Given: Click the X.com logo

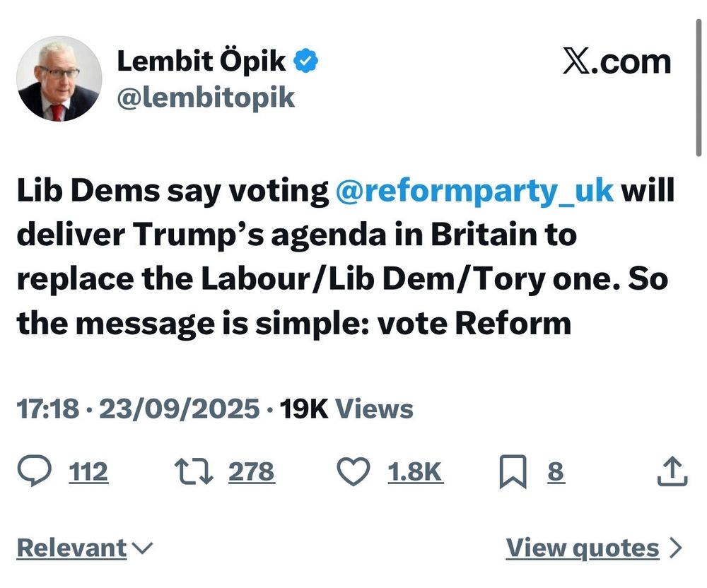Looking at the screenshot, I should point(616,63).
